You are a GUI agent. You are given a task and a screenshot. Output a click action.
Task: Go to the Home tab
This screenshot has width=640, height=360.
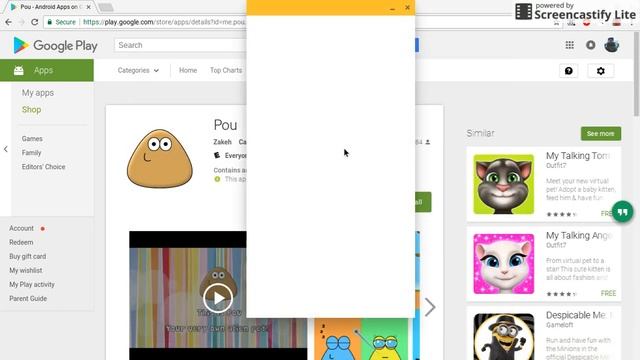coord(188,70)
